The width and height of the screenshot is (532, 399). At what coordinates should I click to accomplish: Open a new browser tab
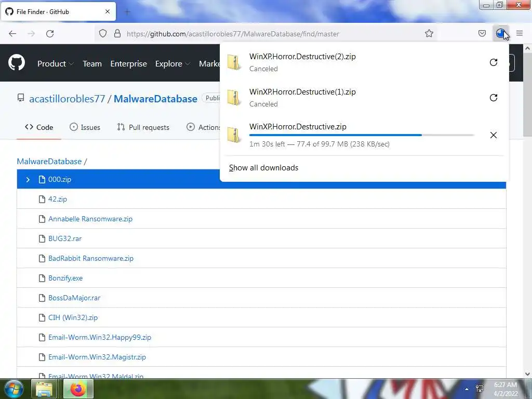click(127, 12)
